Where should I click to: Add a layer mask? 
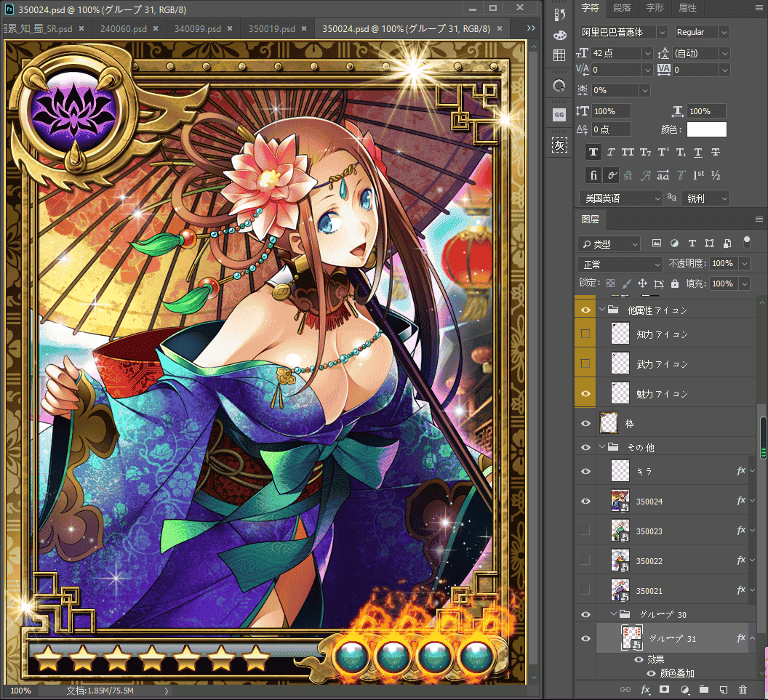point(664,690)
